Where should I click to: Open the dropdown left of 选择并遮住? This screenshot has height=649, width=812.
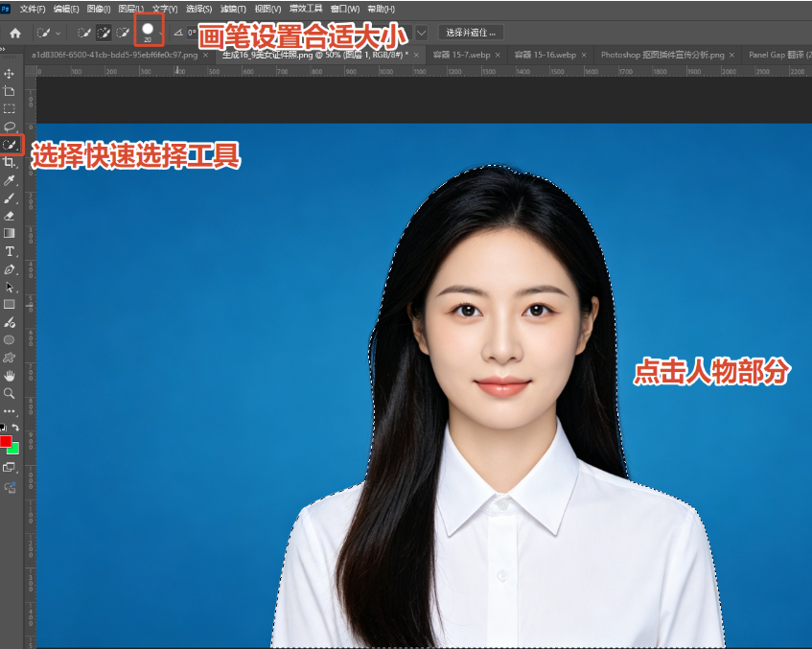[422, 33]
